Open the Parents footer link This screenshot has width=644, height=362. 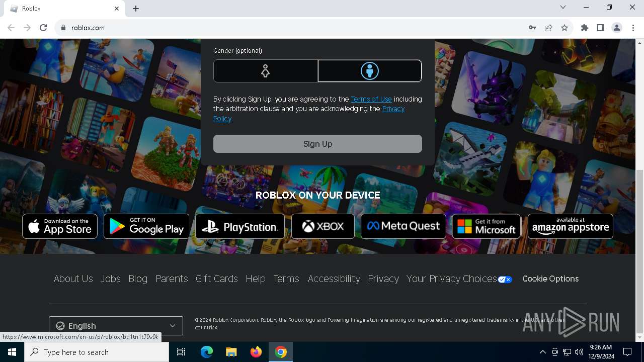coord(172,279)
